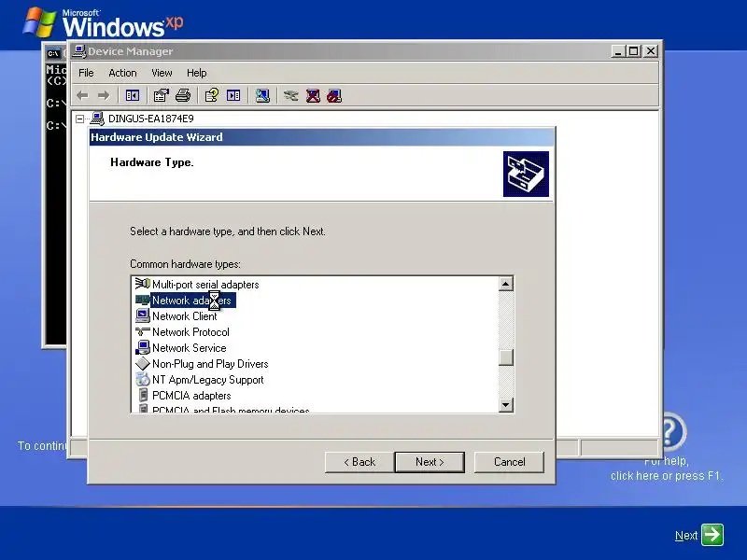Click the green Next arrow icon in setup
747x560 pixels.
pos(712,535)
